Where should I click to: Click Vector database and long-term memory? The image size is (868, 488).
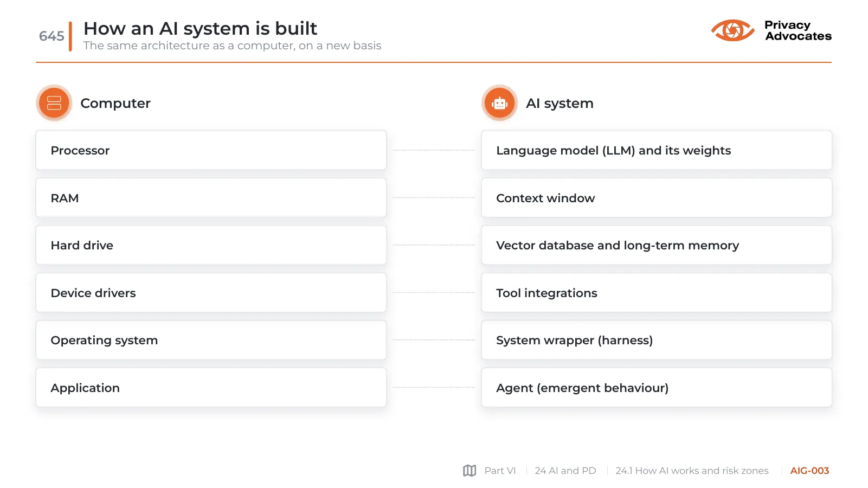click(657, 245)
